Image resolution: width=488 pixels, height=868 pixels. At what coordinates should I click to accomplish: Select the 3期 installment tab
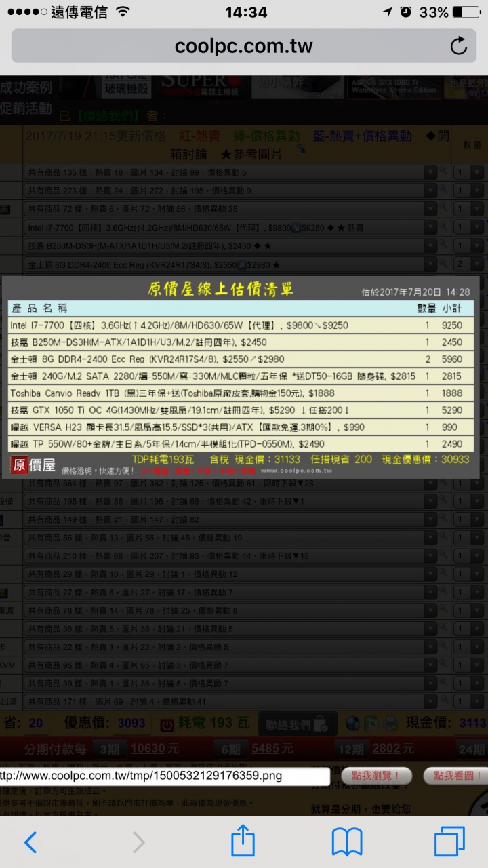tap(110, 749)
